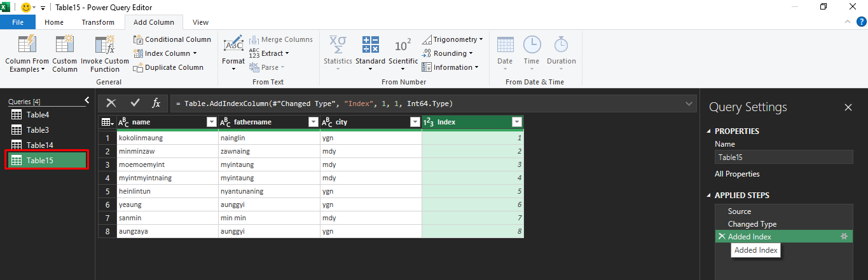Open the Help question mark icon
Viewport: 868px width, 280px height.
tap(861, 22)
